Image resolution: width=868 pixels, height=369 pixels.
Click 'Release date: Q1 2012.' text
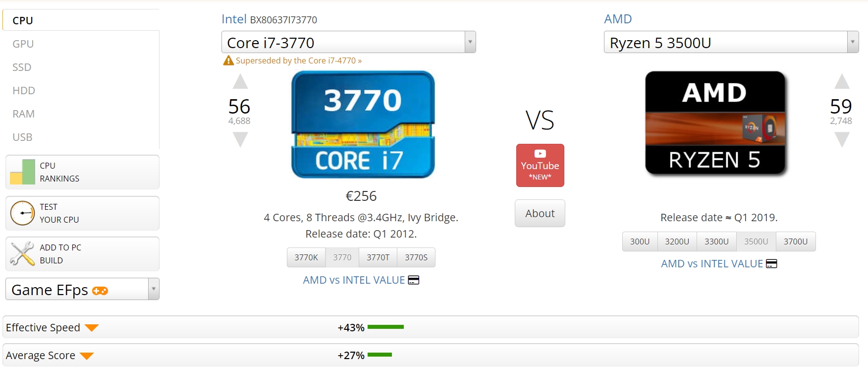[361, 234]
